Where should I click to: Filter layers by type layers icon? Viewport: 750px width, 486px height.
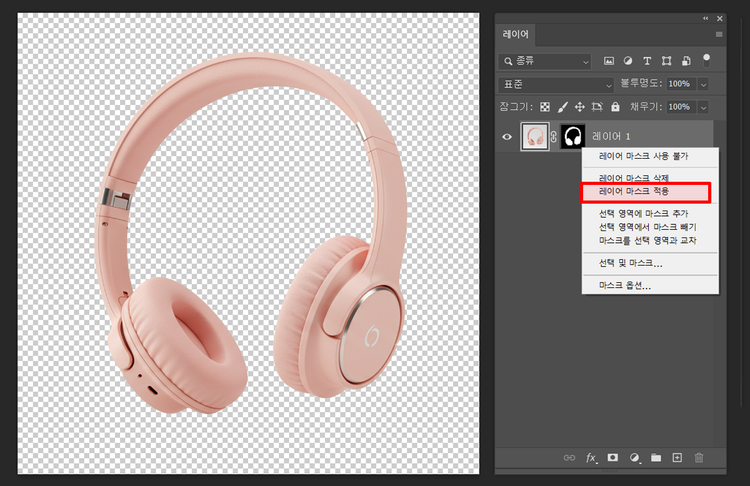pos(647,61)
